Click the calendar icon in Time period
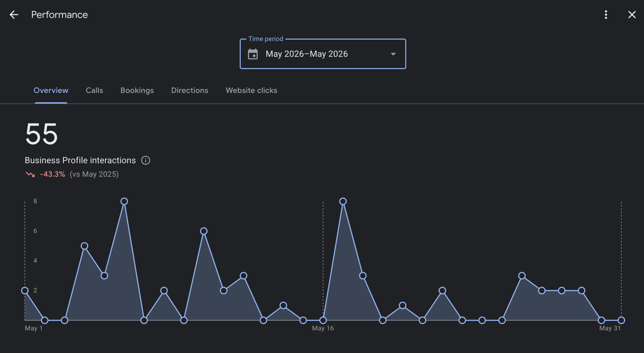Screen dimensions: 644x353 (x=253, y=54)
